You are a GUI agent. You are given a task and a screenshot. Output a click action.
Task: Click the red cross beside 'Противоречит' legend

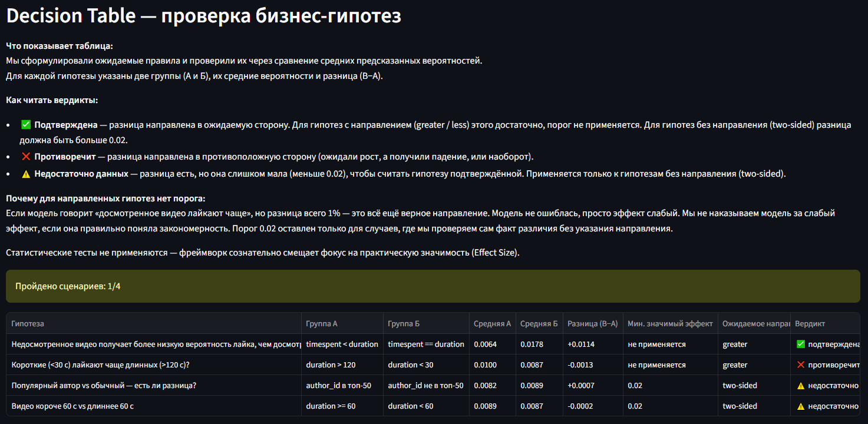[25, 157]
